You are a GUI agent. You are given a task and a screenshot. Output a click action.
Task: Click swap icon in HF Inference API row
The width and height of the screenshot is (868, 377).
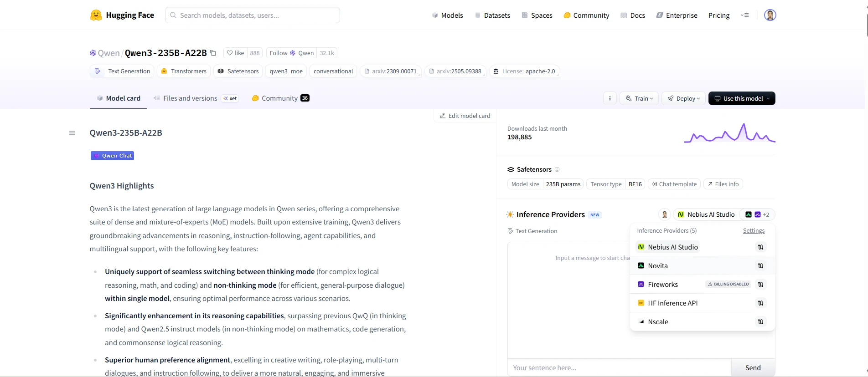(760, 303)
